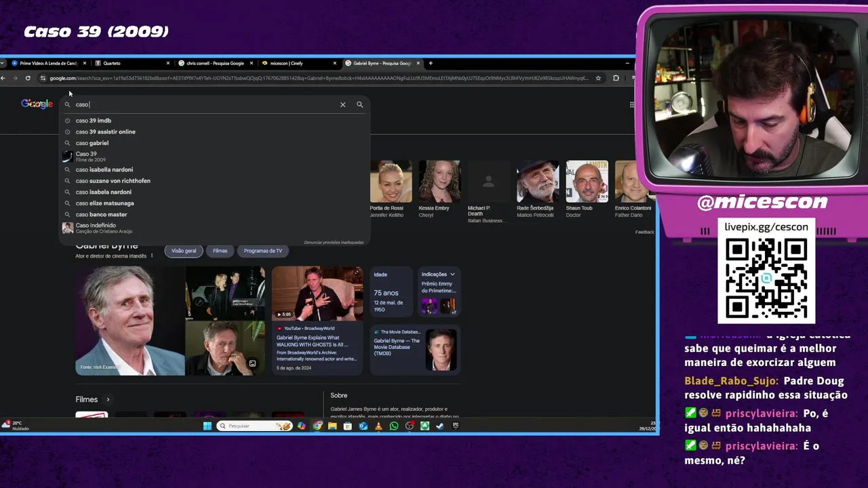Open the weather widget showing 20°C
868x488 pixels.
[x=16, y=426]
